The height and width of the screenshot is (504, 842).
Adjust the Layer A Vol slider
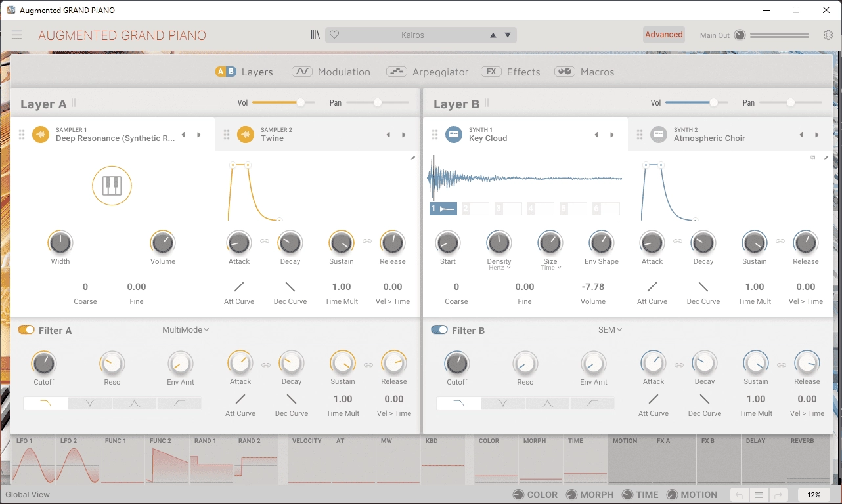284,102
